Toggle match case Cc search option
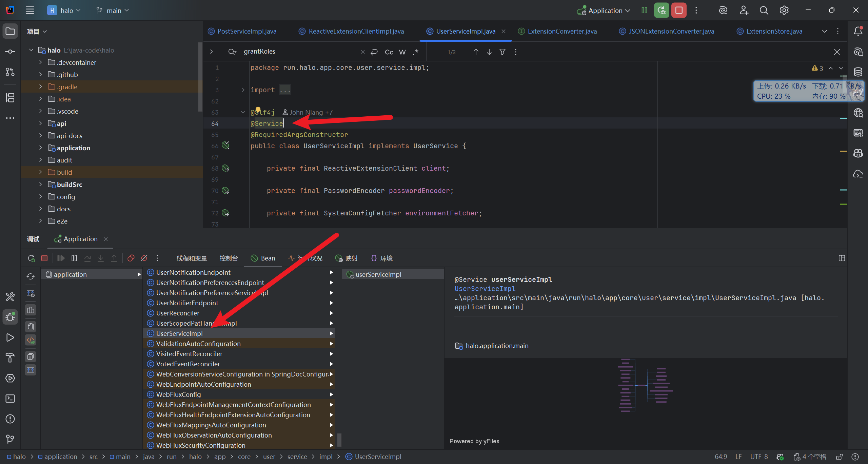The width and height of the screenshot is (868, 464). (389, 52)
